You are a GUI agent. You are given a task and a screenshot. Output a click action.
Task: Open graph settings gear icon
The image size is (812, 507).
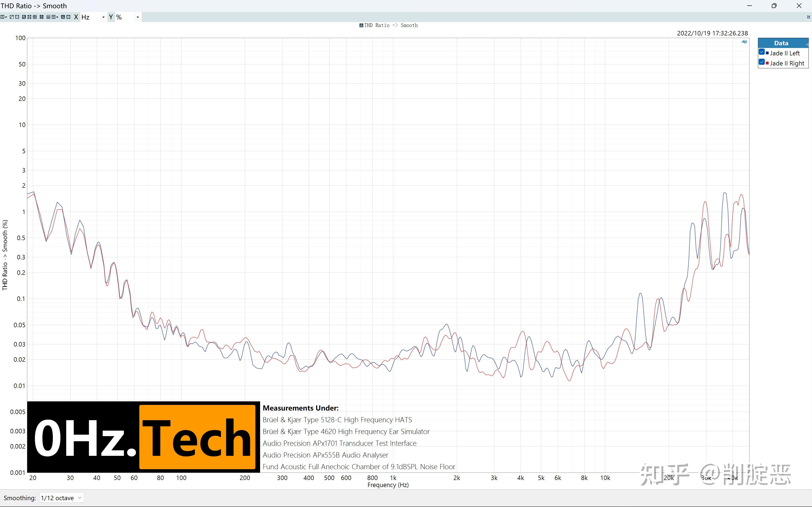click(68, 17)
